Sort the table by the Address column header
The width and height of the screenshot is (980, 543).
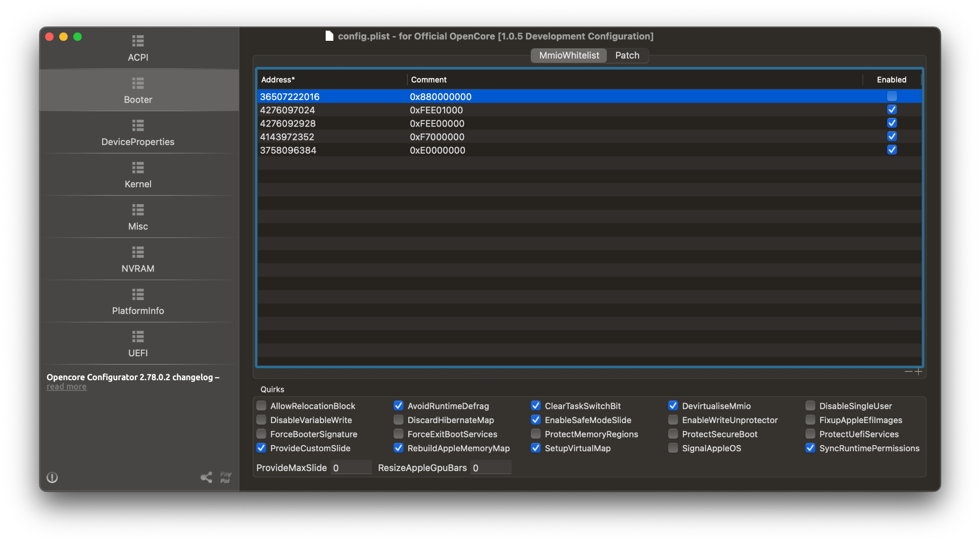tap(332, 80)
